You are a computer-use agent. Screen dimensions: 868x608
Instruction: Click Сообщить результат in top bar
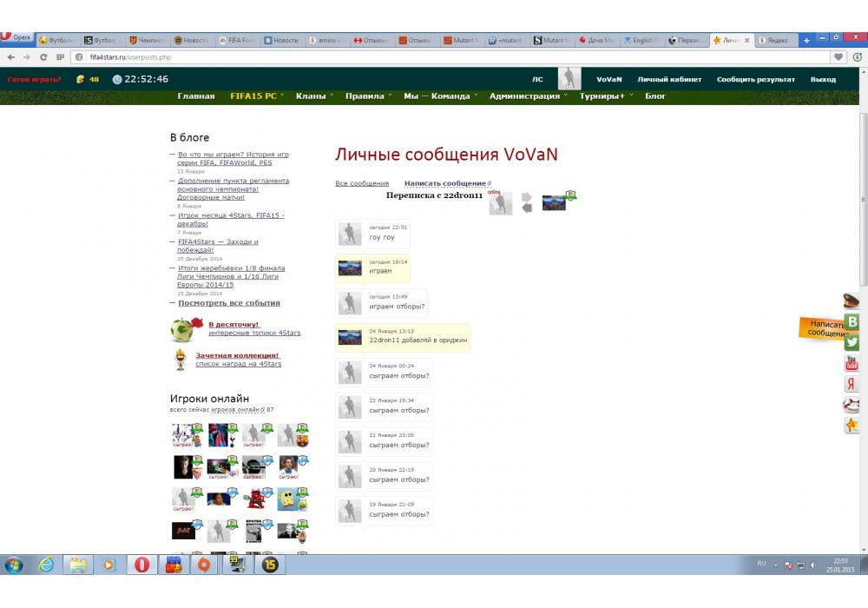tap(755, 79)
